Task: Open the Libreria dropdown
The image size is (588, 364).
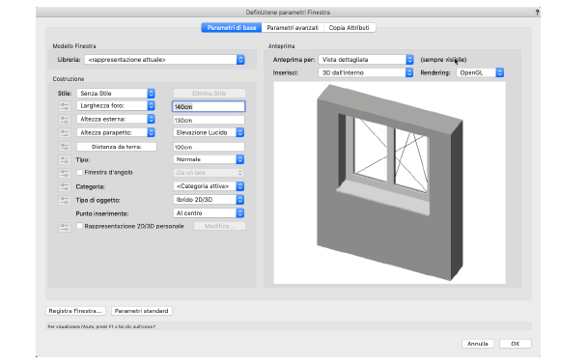Action: (x=165, y=60)
